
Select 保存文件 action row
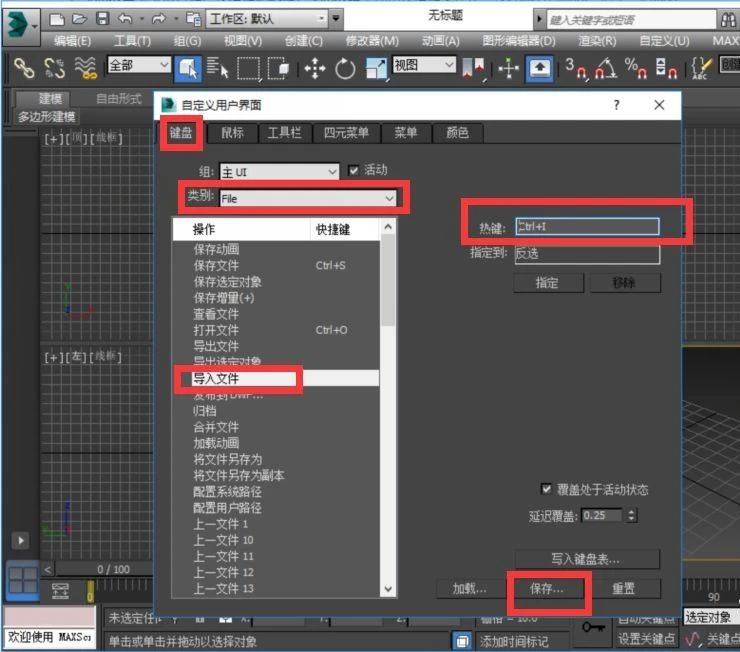[x=276, y=265]
